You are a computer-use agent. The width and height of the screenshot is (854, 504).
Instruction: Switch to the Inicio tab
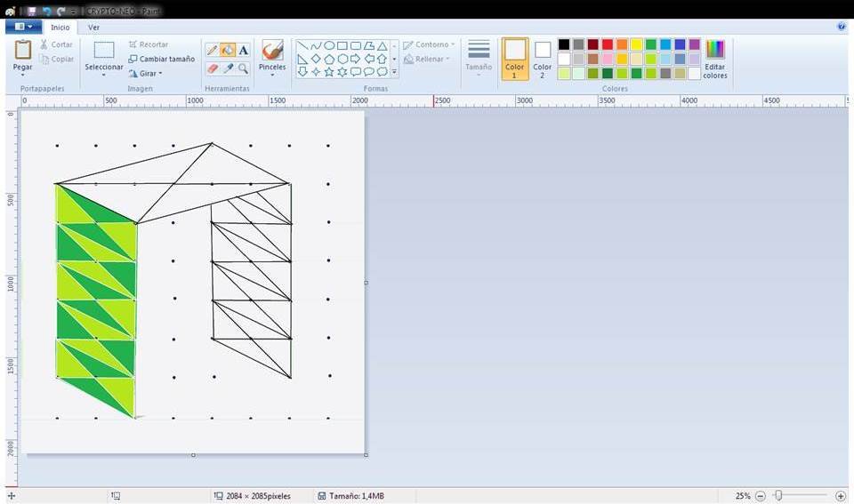coord(60,28)
